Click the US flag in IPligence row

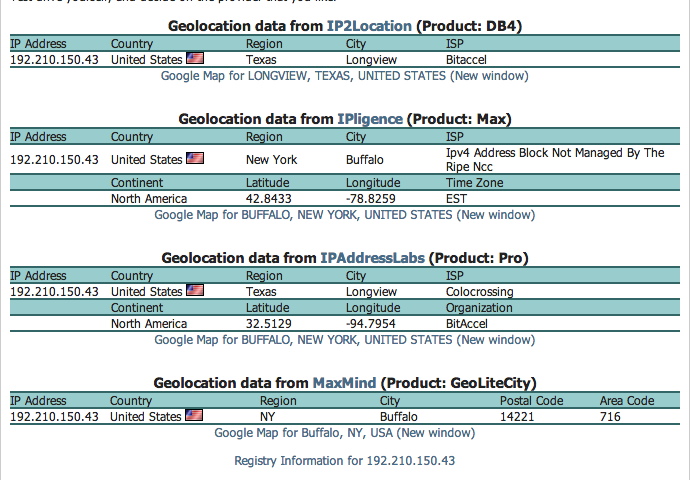point(195,158)
